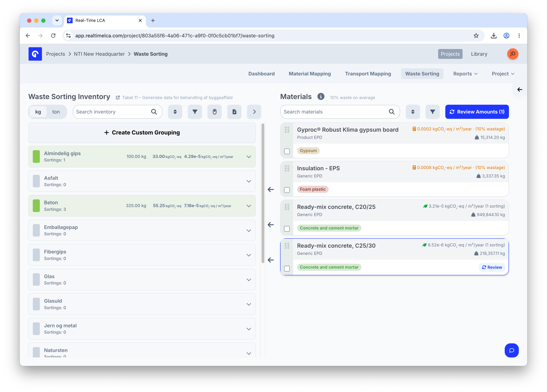Image resolution: width=547 pixels, height=392 pixels.
Task: Open the Tabel 11 generiske data link
Action: (174, 97)
